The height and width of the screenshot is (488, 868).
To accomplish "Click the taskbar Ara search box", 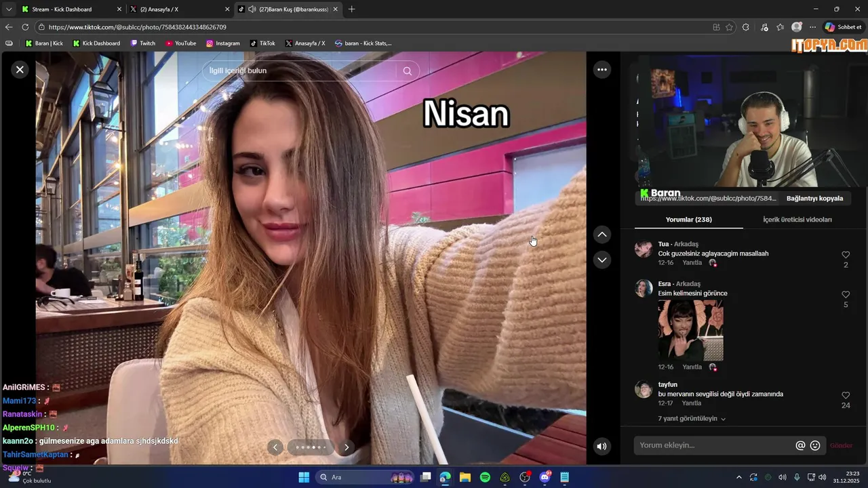I will pyautogui.click(x=366, y=477).
